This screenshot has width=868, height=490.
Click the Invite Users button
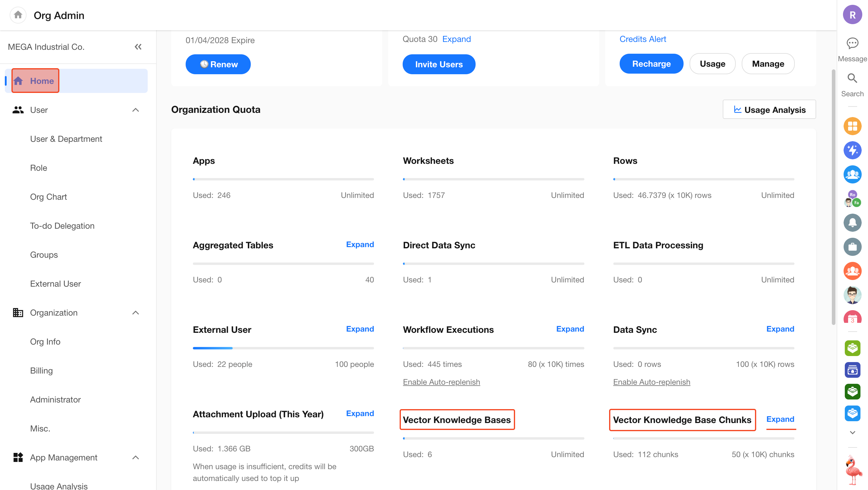pyautogui.click(x=439, y=64)
